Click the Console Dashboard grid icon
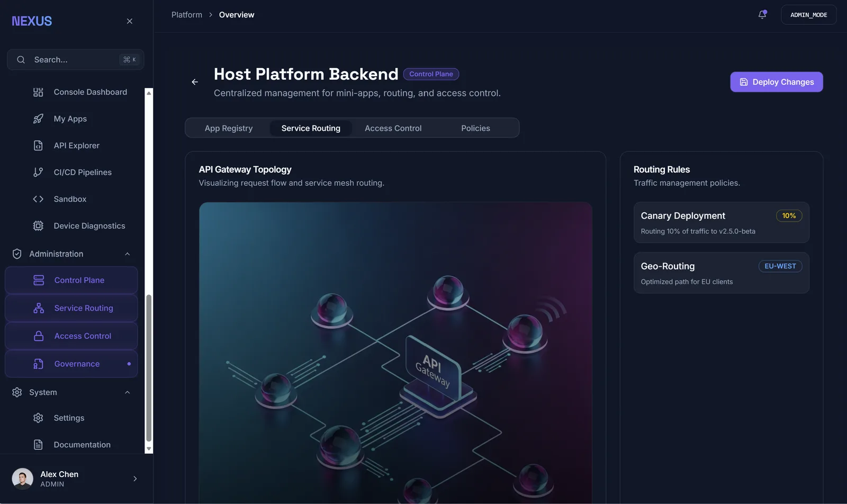This screenshot has width=847, height=504. tap(38, 92)
